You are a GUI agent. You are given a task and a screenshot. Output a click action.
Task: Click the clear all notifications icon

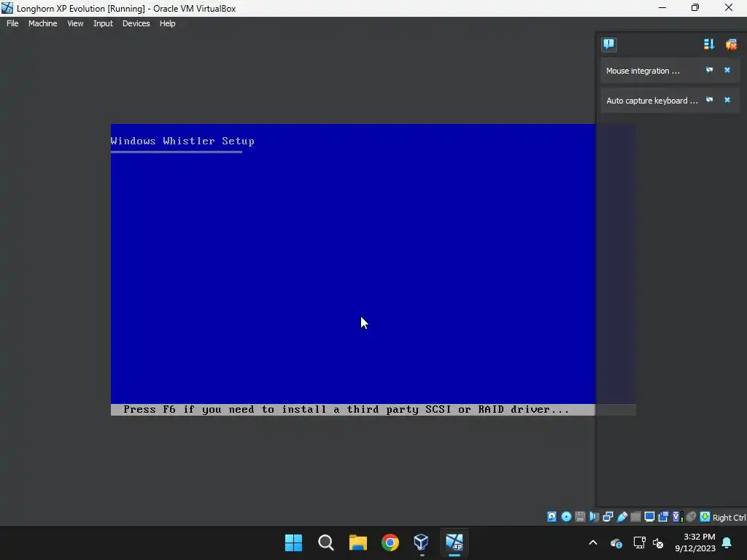click(x=731, y=44)
